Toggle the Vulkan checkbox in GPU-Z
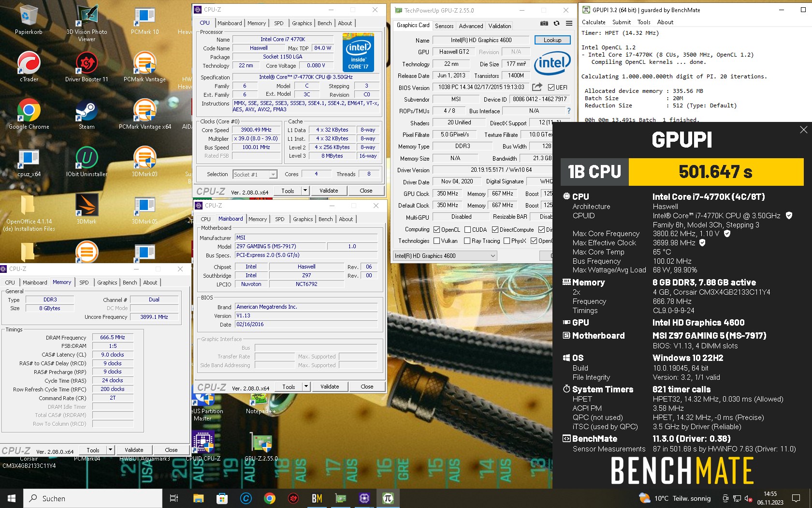 coord(437,241)
